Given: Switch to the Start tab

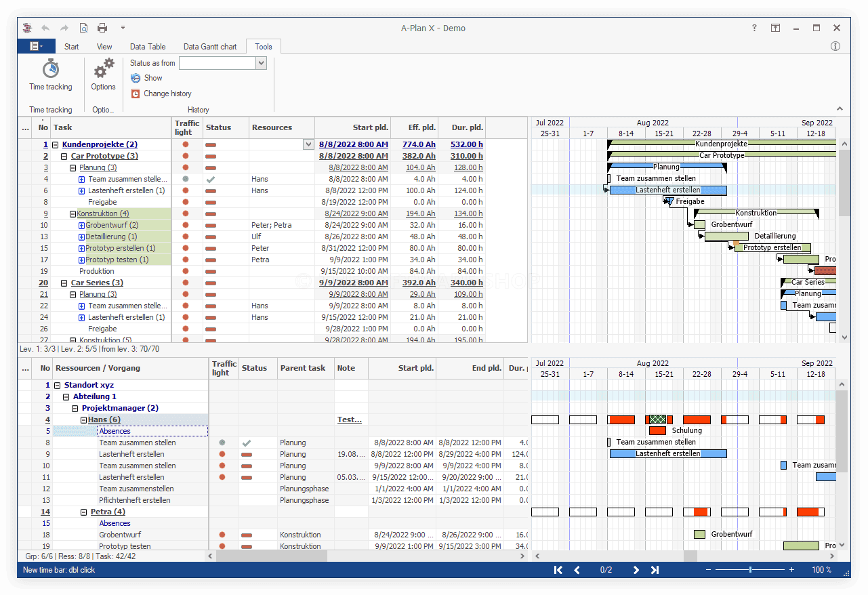Looking at the screenshot, I should click(x=72, y=47).
